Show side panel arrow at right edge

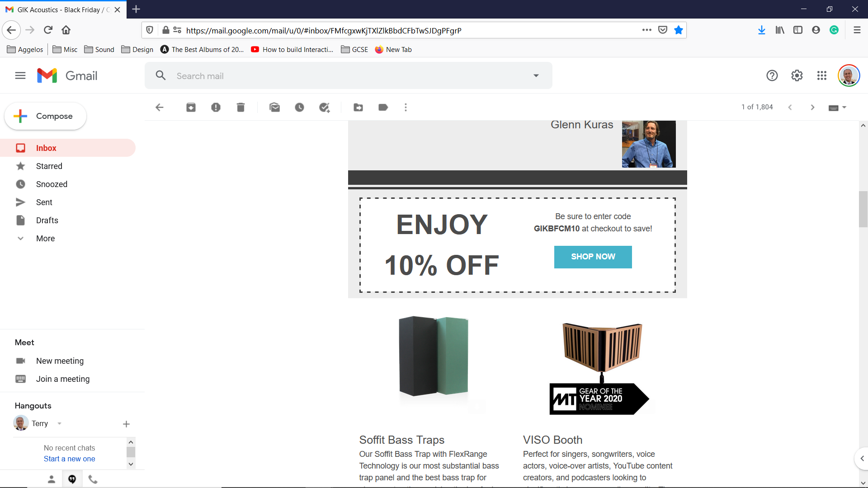pos(862,458)
